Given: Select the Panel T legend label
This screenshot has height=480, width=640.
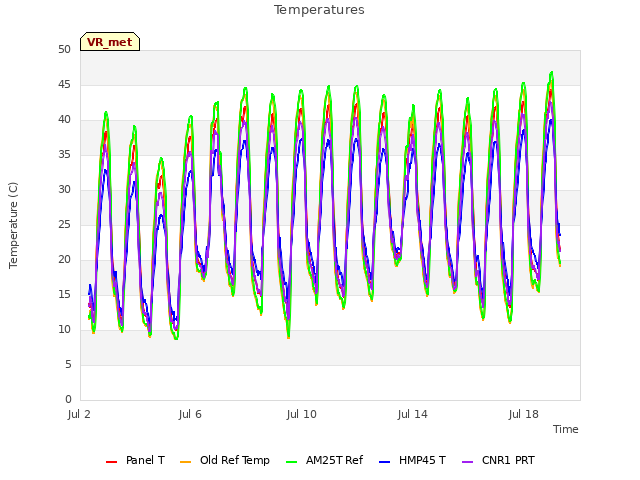Looking at the screenshot, I should [x=145, y=460].
